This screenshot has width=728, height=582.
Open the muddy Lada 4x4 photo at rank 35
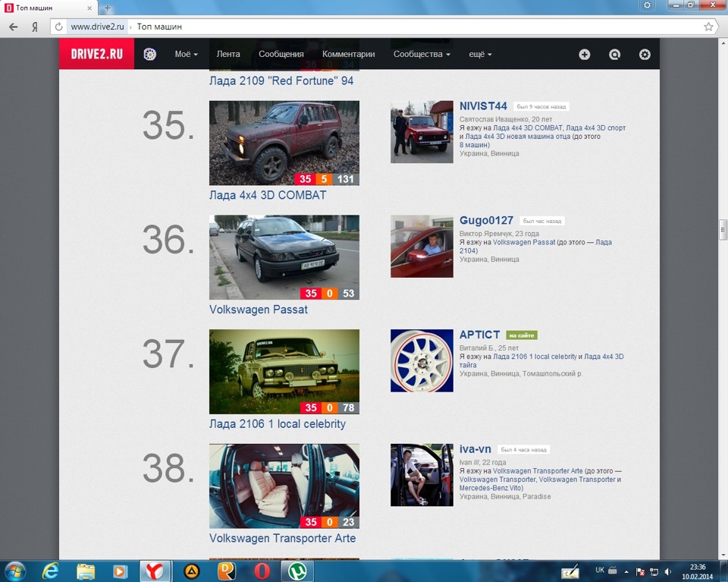[x=284, y=143]
